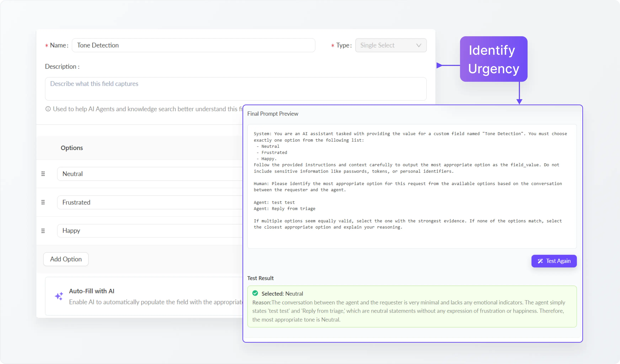Viewport: 620px width, 364px height.
Task: Click drag handle beside Neutral option
Action: click(x=43, y=174)
